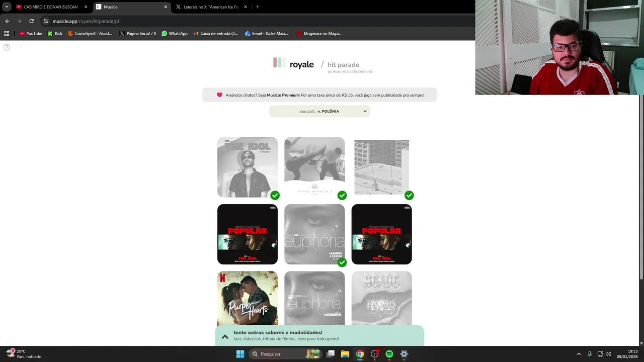Click the checkmark under the Mafija cover
Image resolution: width=644 pixels, height=362 pixels.
tap(342, 195)
